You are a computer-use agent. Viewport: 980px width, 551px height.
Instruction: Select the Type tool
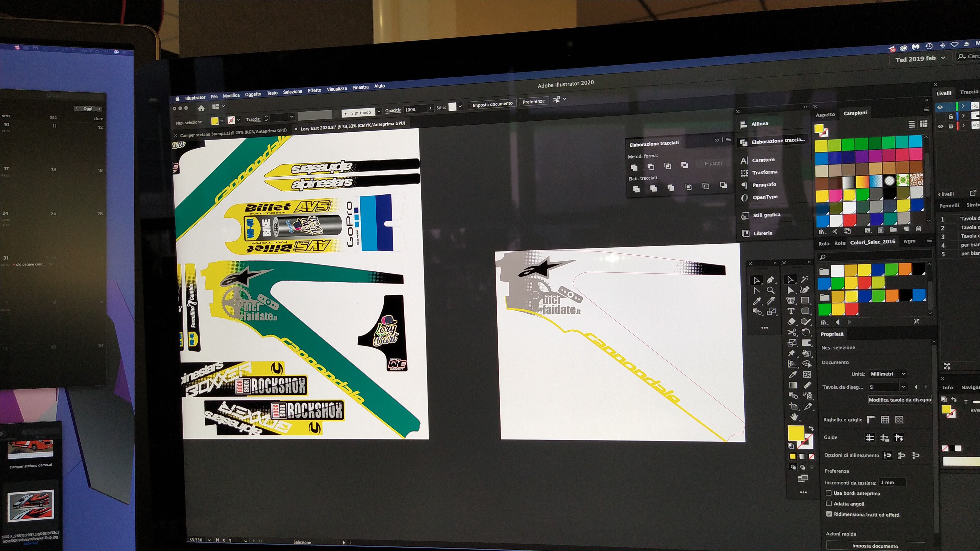tap(791, 311)
